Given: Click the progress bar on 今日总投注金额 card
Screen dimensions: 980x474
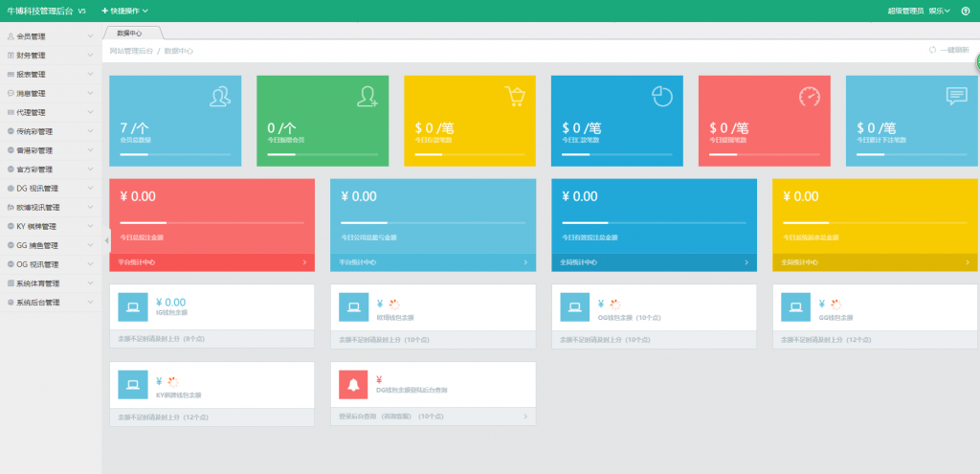Looking at the screenshot, I should [212, 223].
